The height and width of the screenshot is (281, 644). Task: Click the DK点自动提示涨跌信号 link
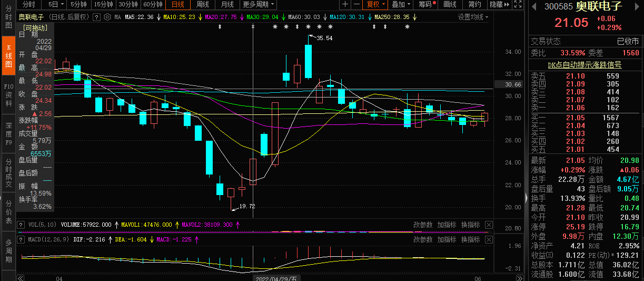584,65
